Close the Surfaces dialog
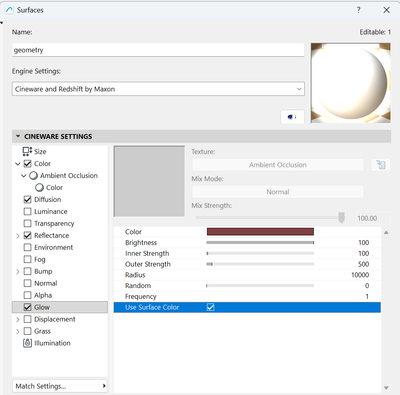The image size is (400, 395). tap(386, 10)
